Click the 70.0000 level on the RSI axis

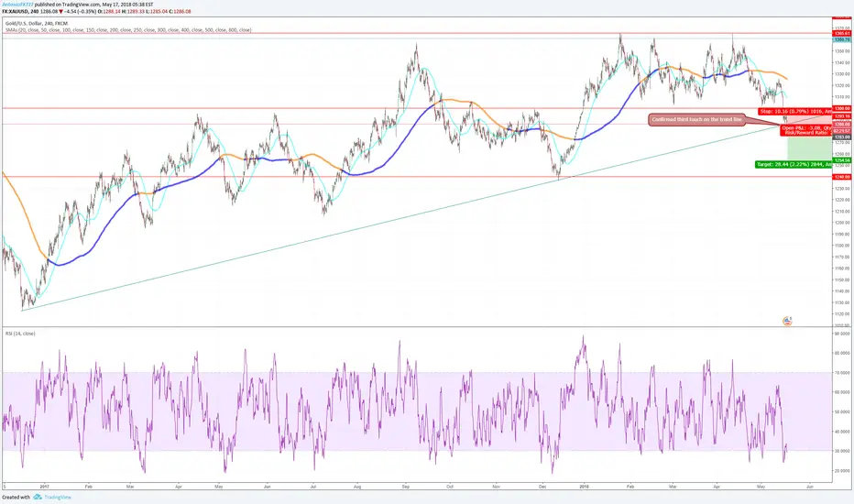coord(842,373)
